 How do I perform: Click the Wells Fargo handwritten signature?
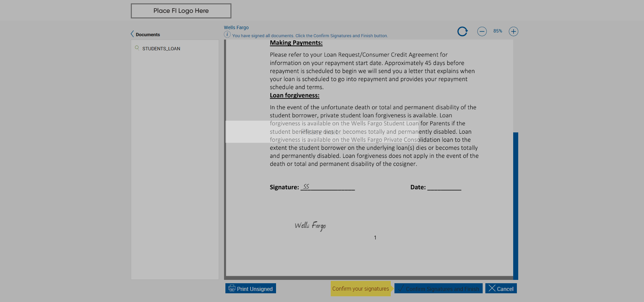coord(310,226)
